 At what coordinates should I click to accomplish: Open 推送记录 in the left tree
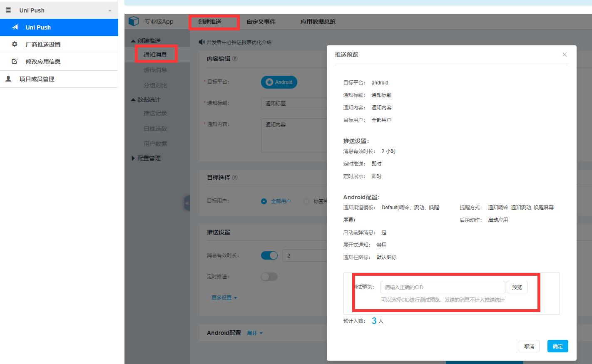155,113
